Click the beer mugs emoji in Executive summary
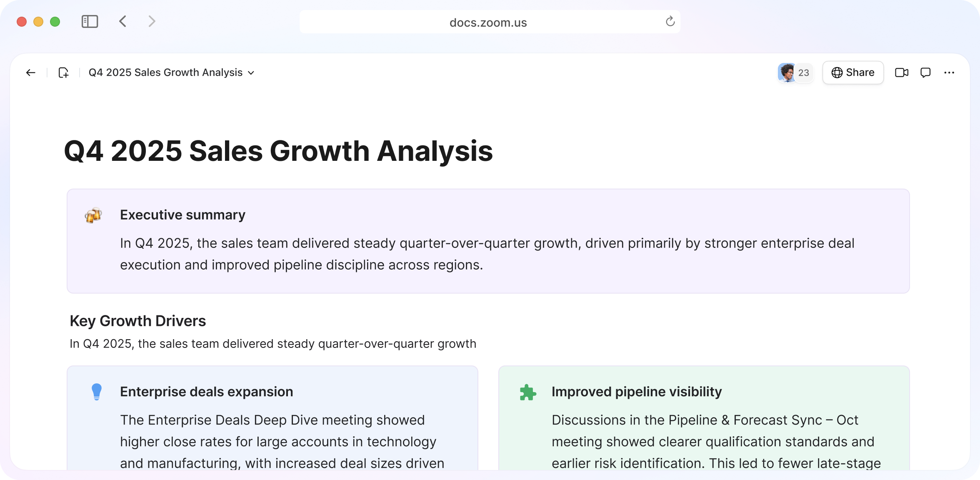 [x=93, y=215]
